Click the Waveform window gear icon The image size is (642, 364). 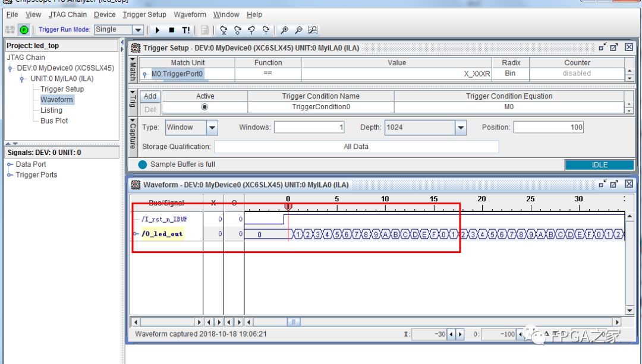(x=136, y=185)
